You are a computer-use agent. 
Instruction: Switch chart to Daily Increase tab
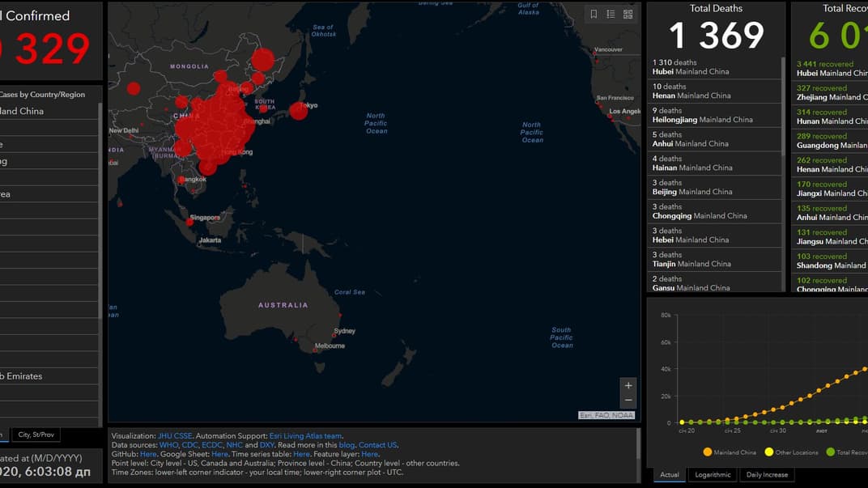(x=767, y=475)
